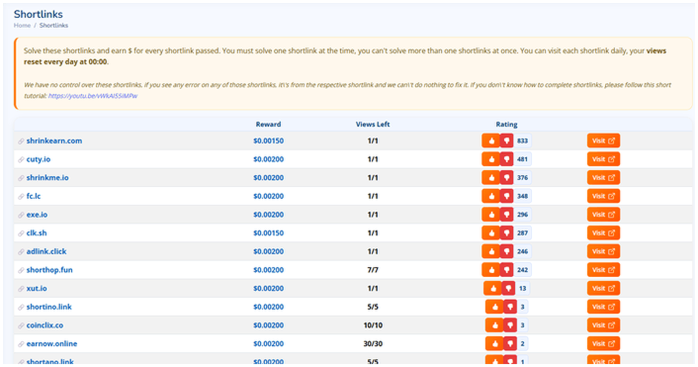
Task: Click the Views Left column header
Action: tap(373, 124)
